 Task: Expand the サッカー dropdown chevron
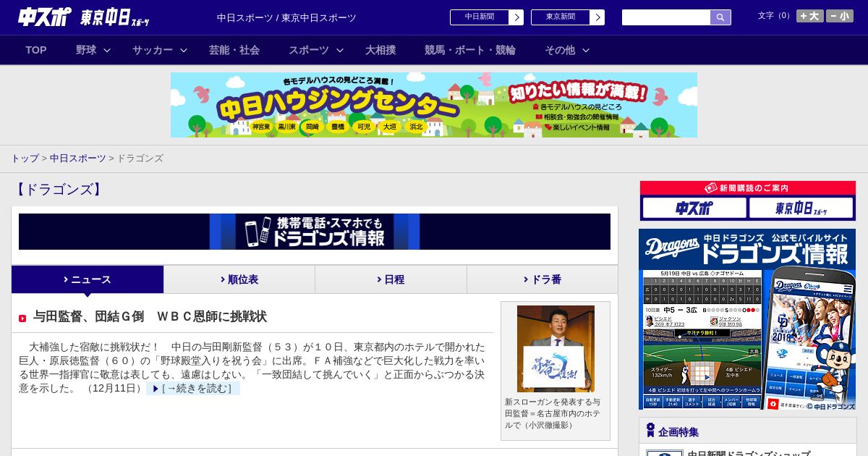tap(184, 50)
